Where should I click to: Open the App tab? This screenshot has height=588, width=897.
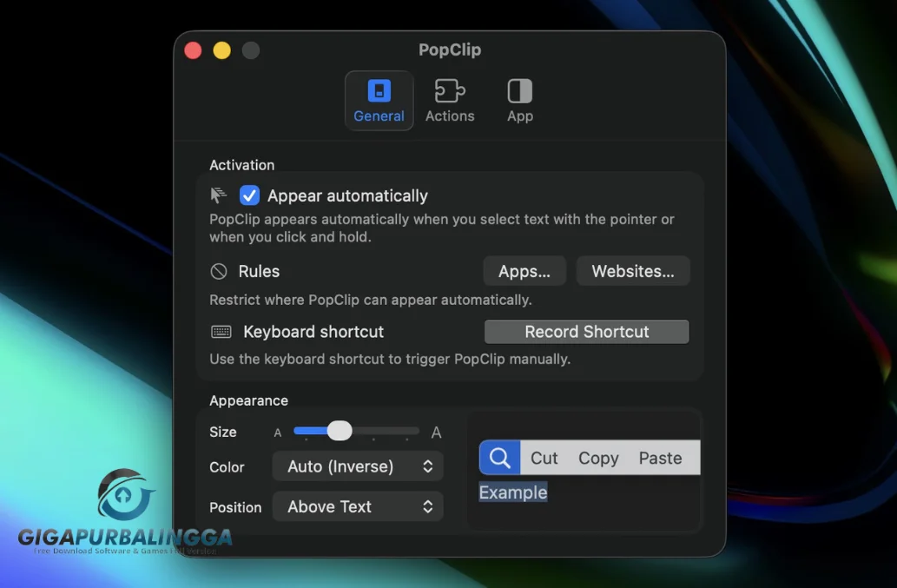(x=520, y=101)
